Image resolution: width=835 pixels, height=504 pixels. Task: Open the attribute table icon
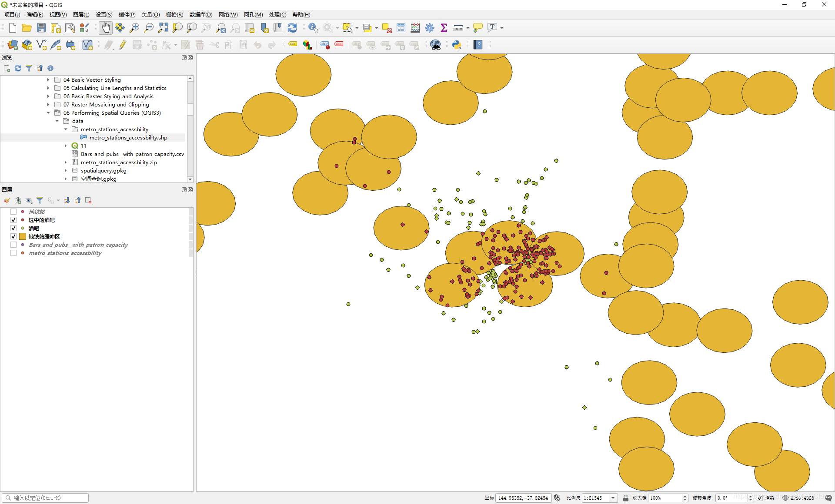coord(401,28)
